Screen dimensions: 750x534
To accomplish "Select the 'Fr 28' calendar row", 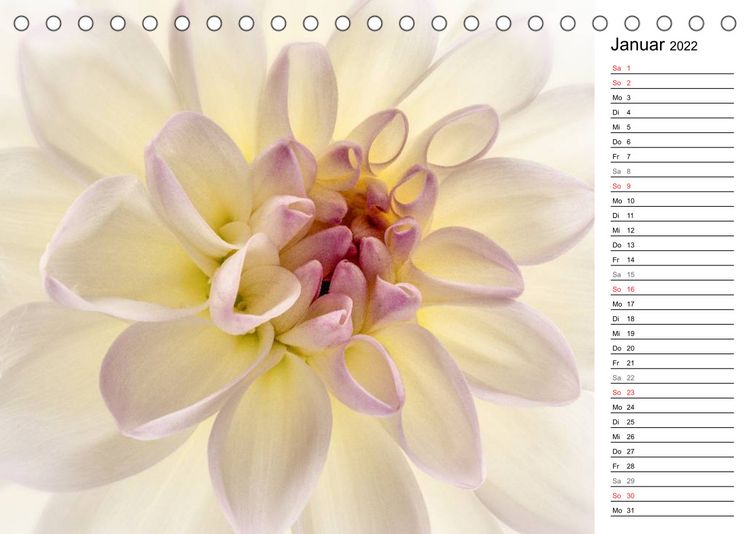I will [x=672, y=466].
